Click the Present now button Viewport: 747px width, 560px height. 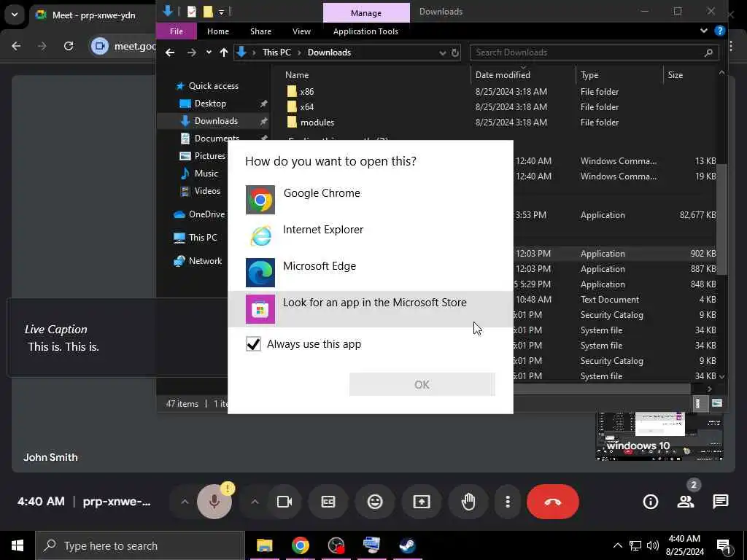(422, 502)
